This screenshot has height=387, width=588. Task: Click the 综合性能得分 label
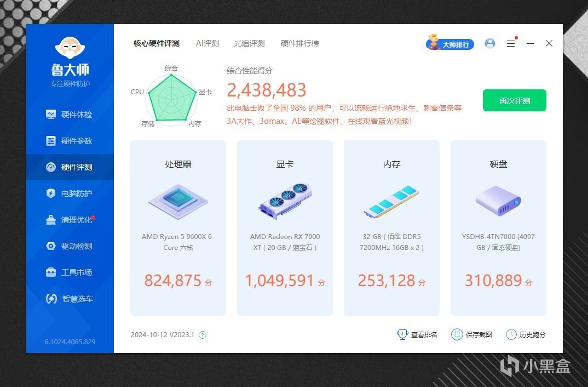pyautogui.click(x=249, y=71)
